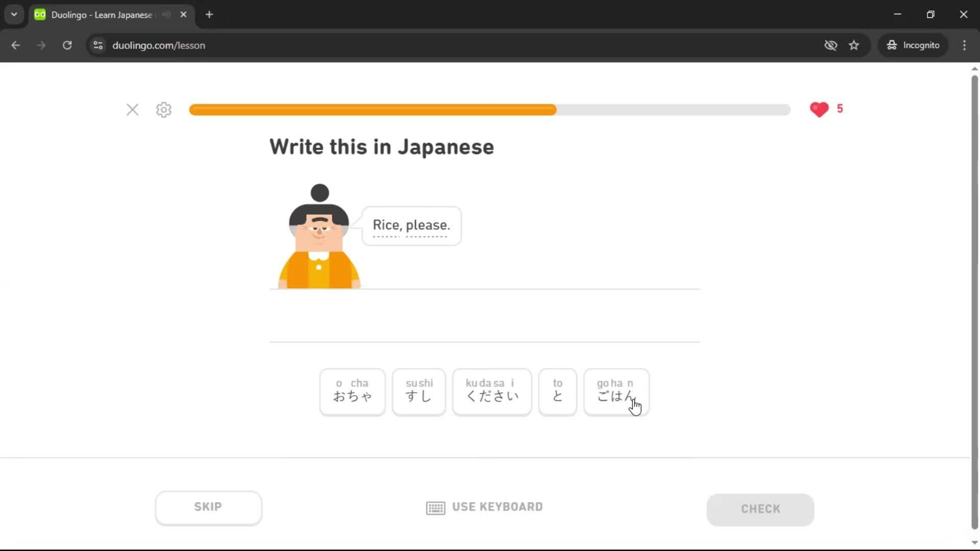Switch to the Duolingo Learn Japanese tab
This screenshot has height=551, width=980.
click(102, 15)
